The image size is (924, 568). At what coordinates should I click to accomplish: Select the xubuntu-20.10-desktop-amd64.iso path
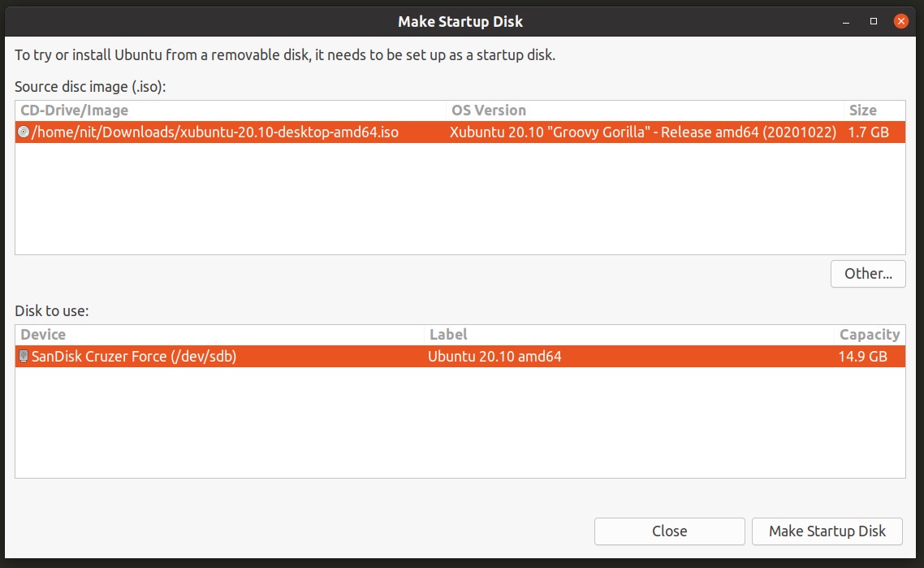pyautogui.click(x=215, y=132)
